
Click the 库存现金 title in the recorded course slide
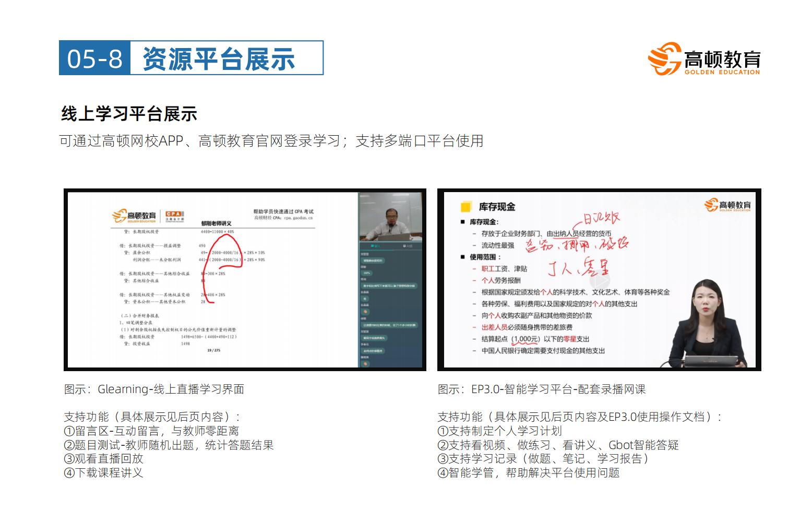pos(497,207)
